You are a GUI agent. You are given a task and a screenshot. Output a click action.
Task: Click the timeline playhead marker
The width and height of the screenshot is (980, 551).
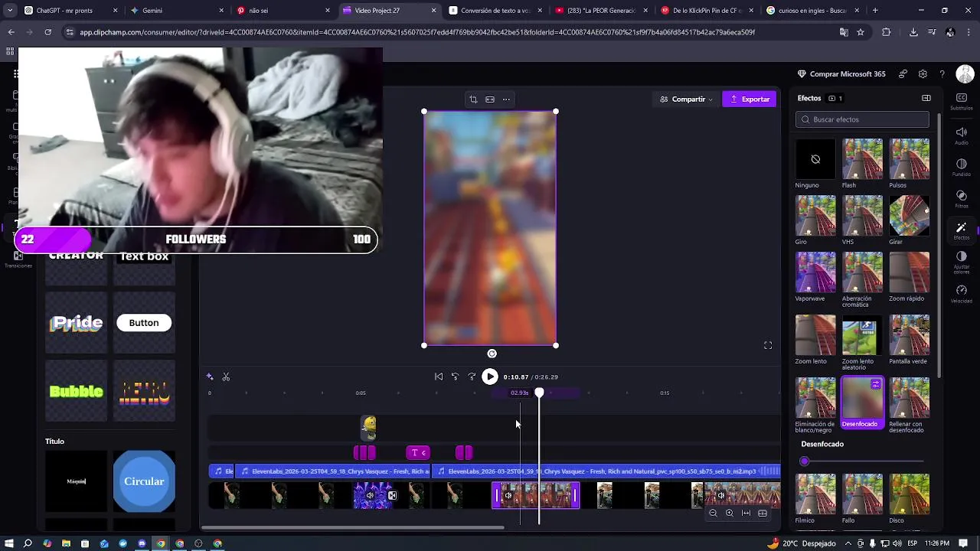539,393
